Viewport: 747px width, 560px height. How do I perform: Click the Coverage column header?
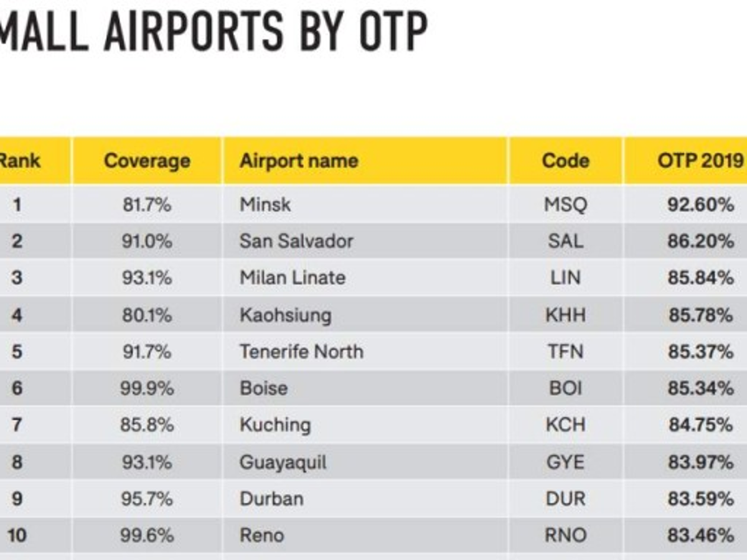pyautogui.click(x=147, y=161)
